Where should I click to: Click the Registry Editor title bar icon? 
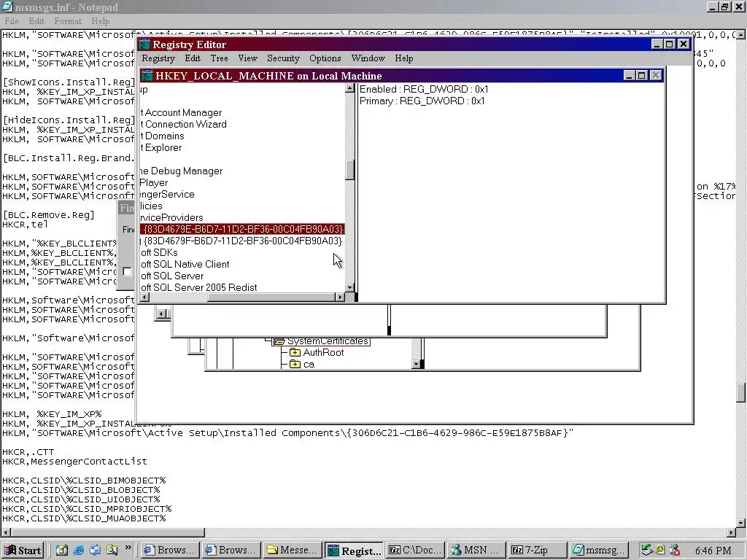pos(144,44)
